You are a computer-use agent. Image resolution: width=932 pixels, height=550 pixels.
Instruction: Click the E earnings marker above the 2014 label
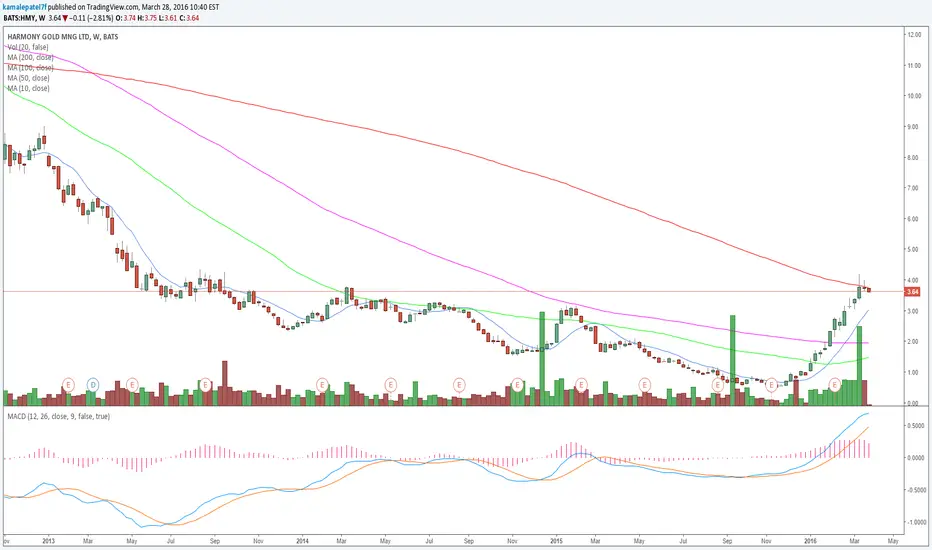(323, 385)
